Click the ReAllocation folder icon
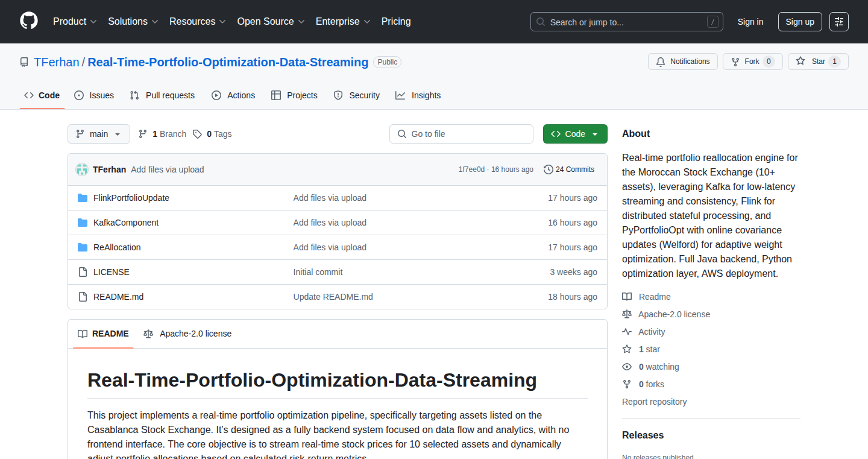The width and height of the screenshot is (868, 459). click(83, 247)
